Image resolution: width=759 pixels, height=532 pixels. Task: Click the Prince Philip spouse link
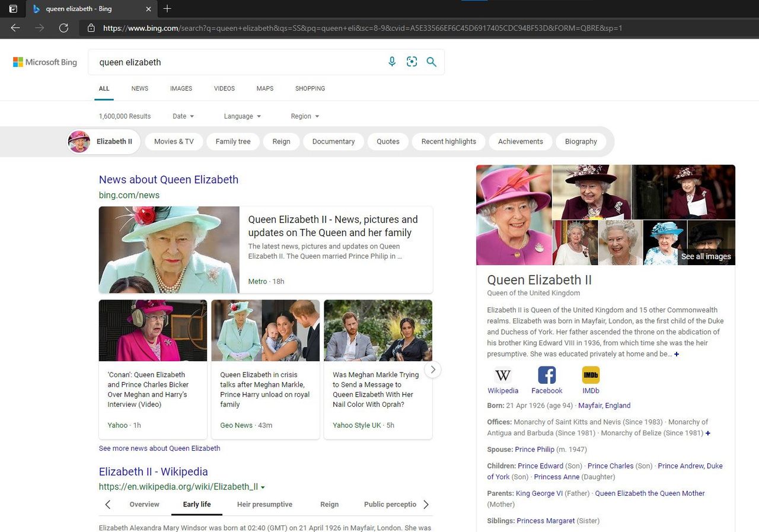[x=534, y=450]
